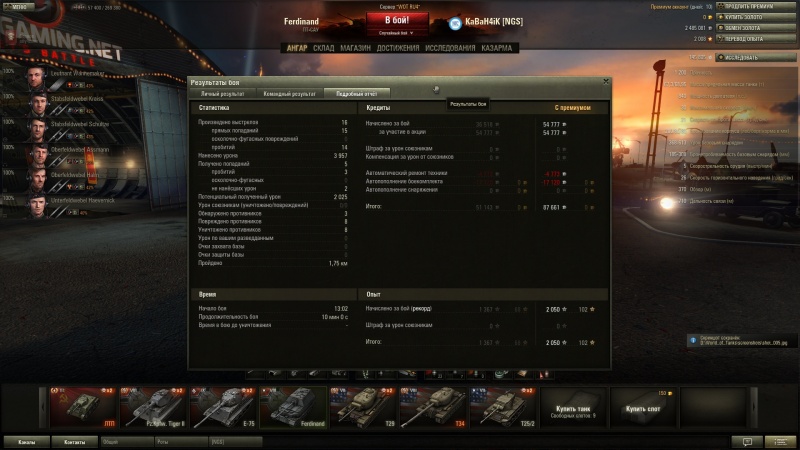Open the ДОСТИЖЕНИЯ section
The height and width of the screenshot is (450, 800).
[398, 47]
